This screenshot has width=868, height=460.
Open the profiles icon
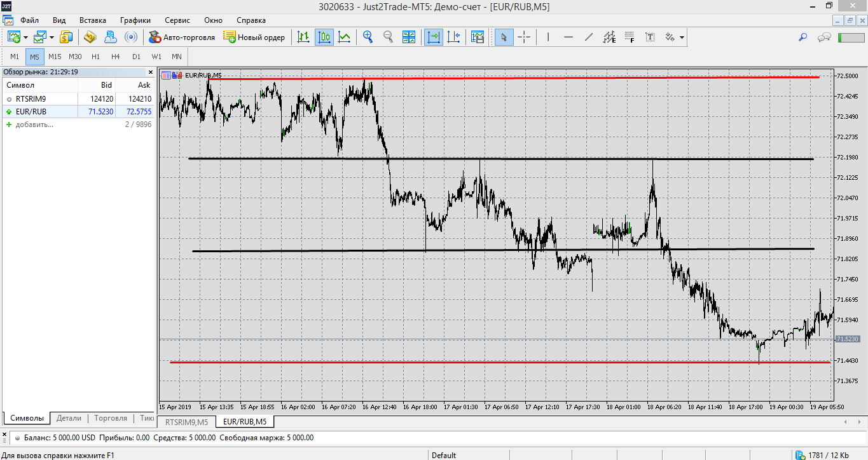[40, 37]
